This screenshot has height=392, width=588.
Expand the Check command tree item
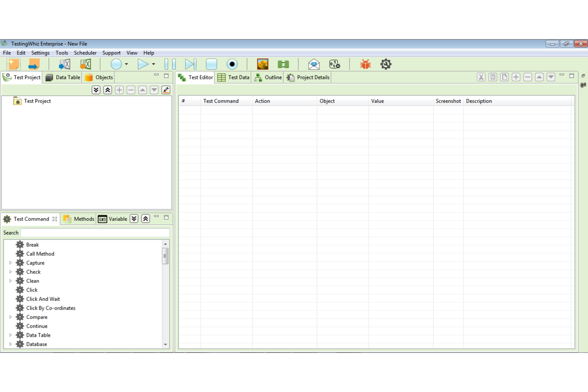coord(10,272)
